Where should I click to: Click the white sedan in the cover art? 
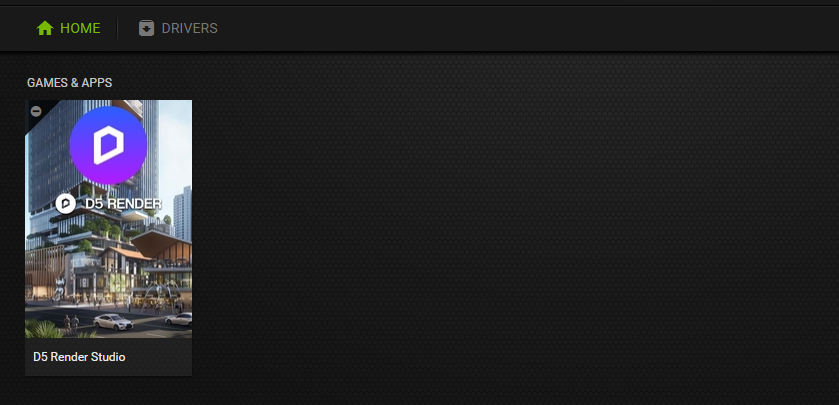[113, 322]
